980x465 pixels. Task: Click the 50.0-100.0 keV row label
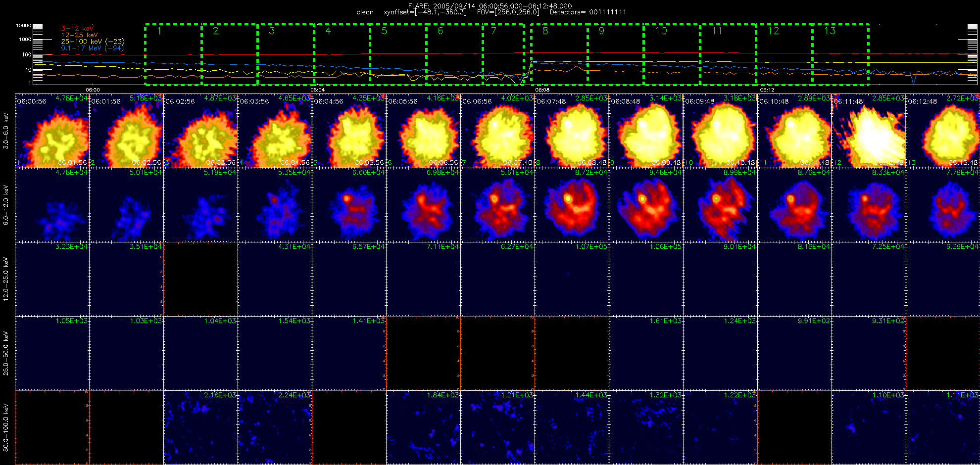(6, 427)
